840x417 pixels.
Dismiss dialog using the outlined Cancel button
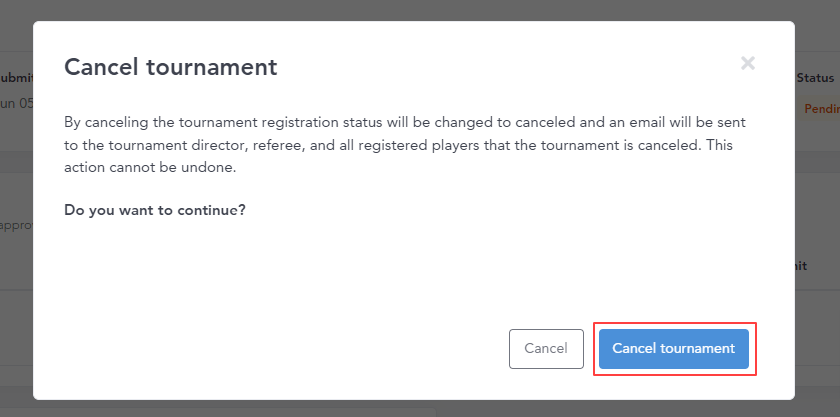click(546, 348)
